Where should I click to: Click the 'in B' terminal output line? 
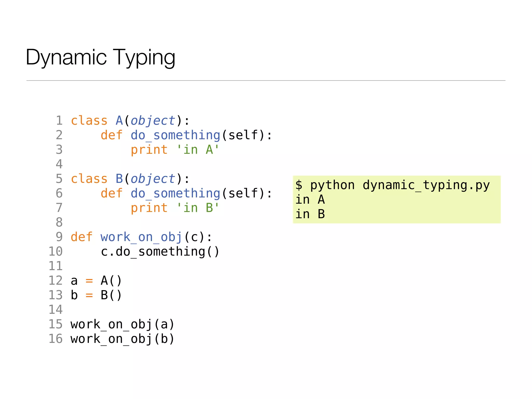[x=310, y=214]
